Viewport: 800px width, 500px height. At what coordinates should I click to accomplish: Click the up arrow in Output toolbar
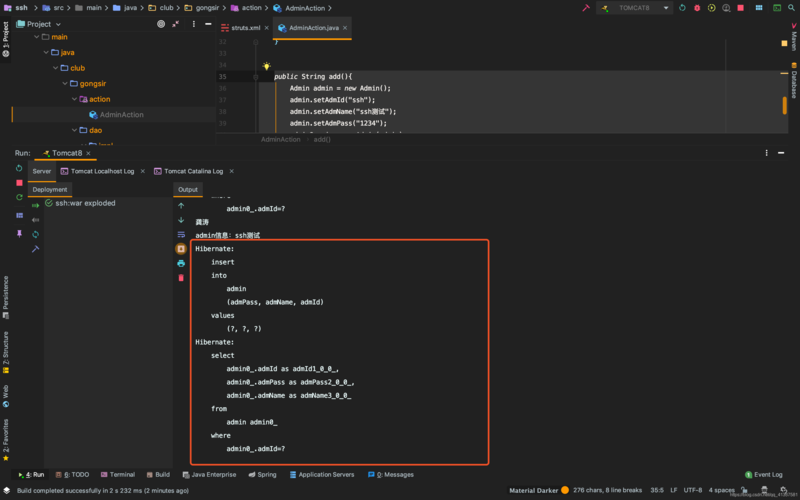[x=181, y=206]
